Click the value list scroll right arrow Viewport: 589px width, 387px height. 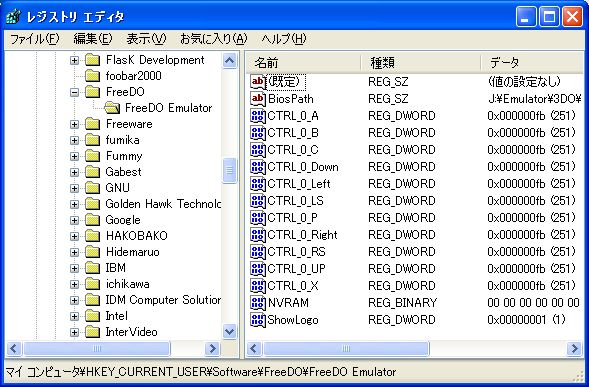pos(574,349)
